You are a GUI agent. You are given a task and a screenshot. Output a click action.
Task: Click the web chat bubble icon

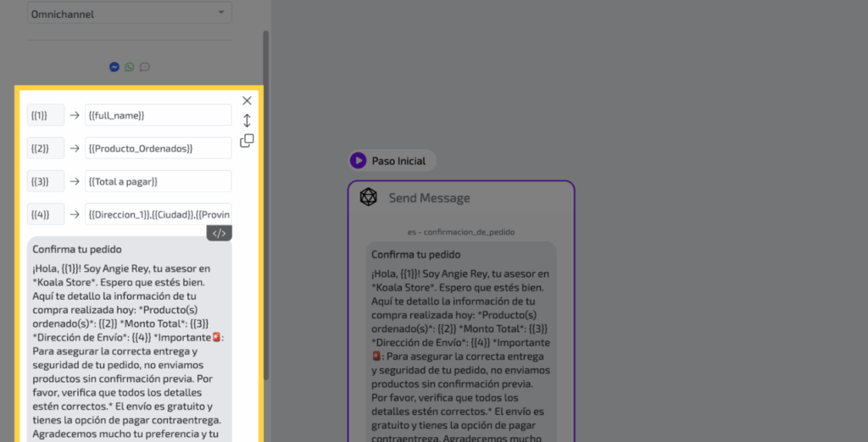point(144,67)
